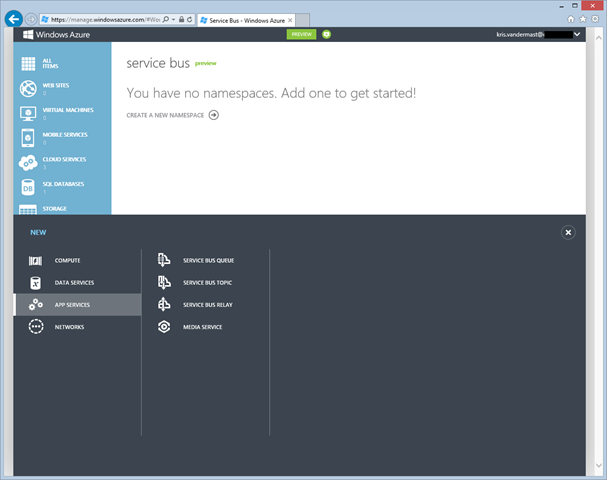Choose SERVICE BUS RELAY option
This screenshot has height=480, width=607.
coord(208,305)
